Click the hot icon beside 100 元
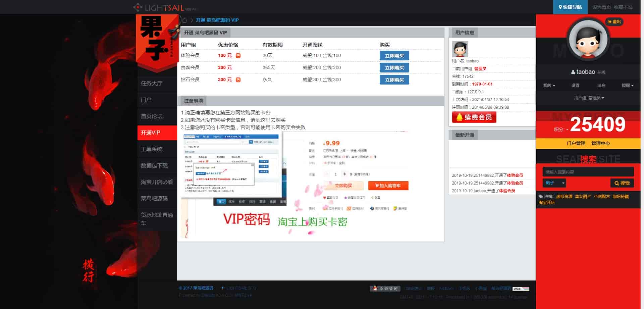This screenshot has height=309, width=644. click(x=238, y=56)
